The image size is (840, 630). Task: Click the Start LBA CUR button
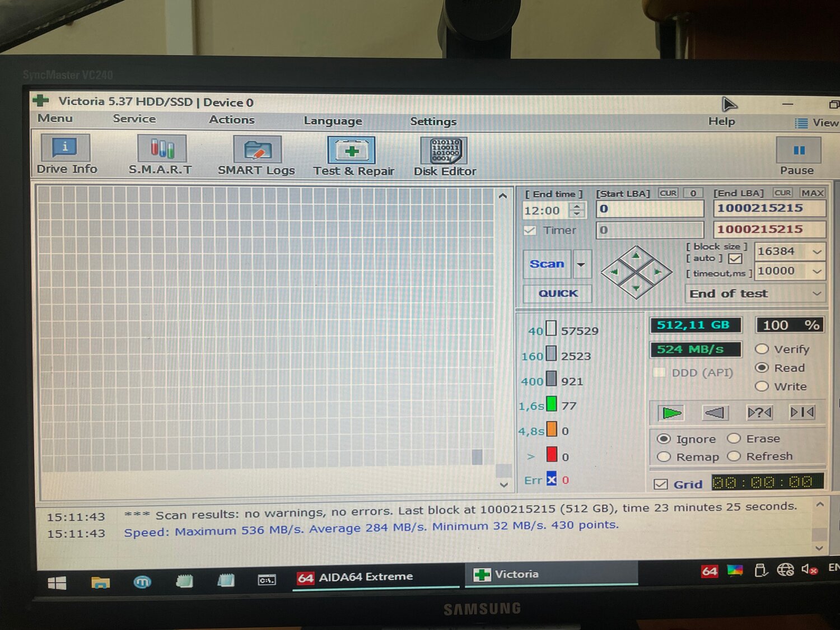point(668,193)
